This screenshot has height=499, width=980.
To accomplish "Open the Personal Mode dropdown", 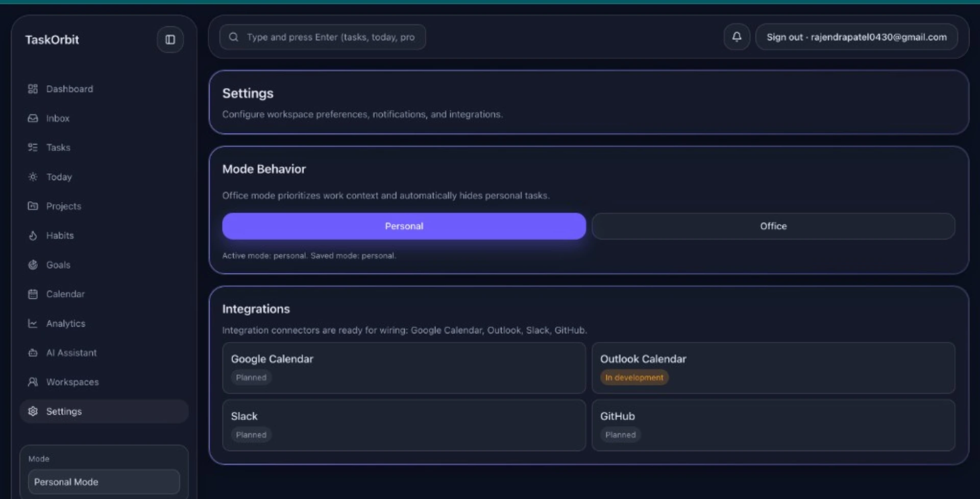I will (x=104, y=482).
